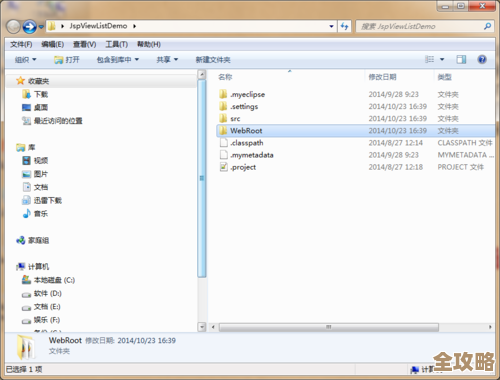Image resolution: width=500 pixels, height=380 pixels.
Task: Open 本地磁盘 (C:) drive
Action: tap(54, 280)
